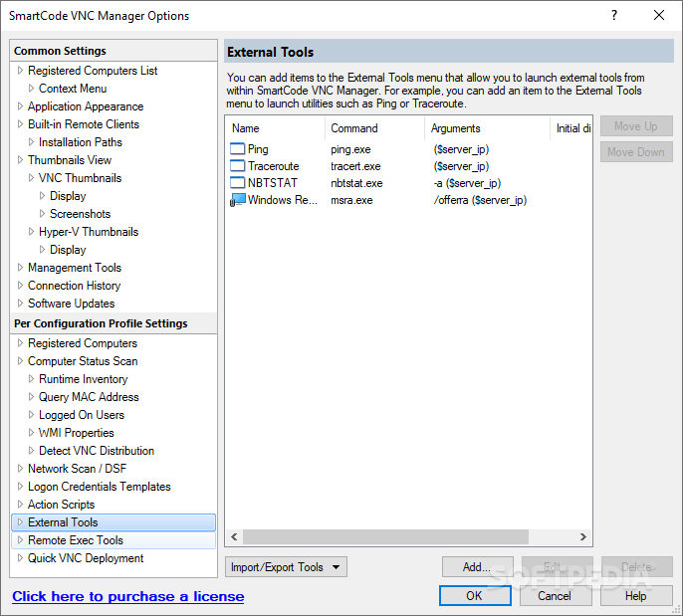This screenshot has height=616, width=683.
Task: Click the Move Down button
Action: coord(636,152)
